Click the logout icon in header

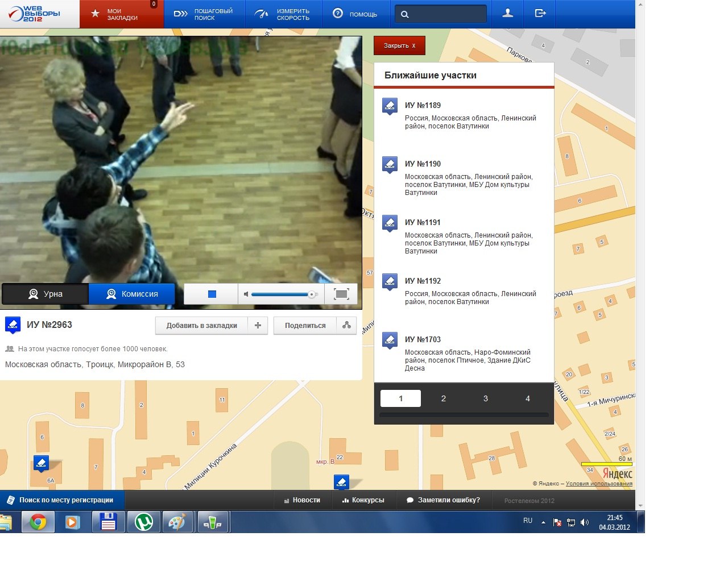click(x=540, y=14)
